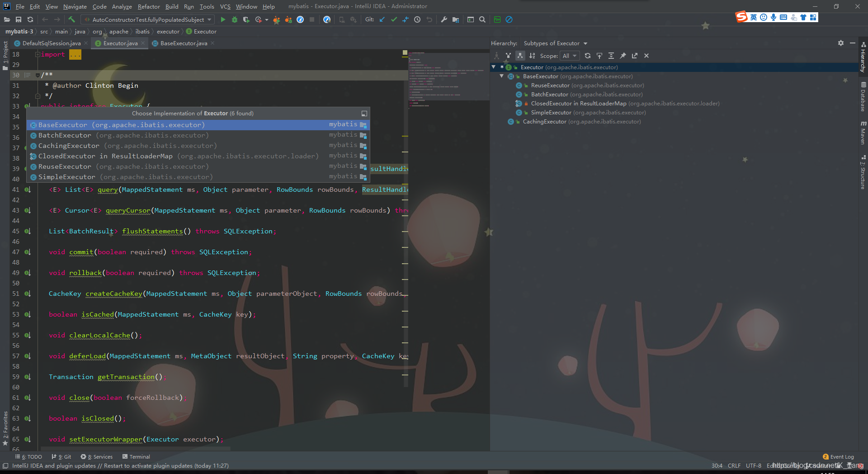Open Terminal tool window

click(136, 457)
